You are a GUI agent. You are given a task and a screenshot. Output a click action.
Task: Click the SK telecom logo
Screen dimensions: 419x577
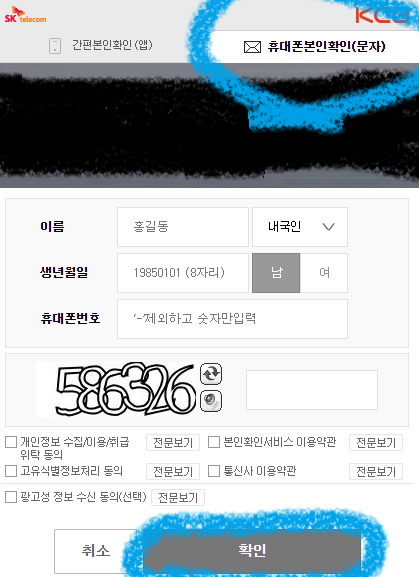coord(25,15)
